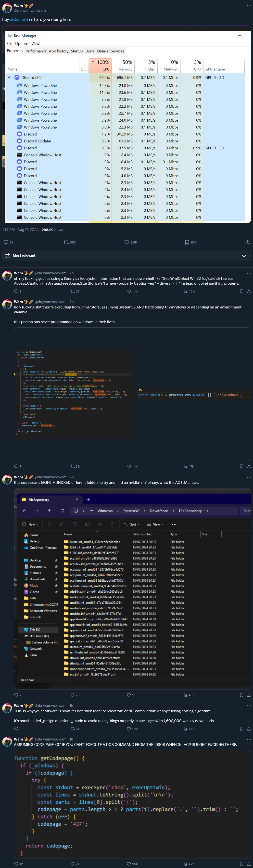Repost the main tweet with 553 reposts
253x868 pixels.
pos(70,242)
